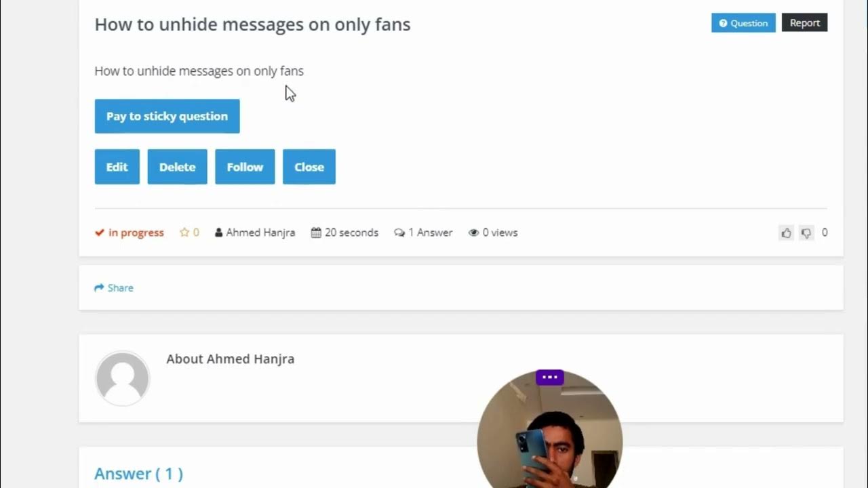Click the Share arrow icon
Viewport: 868px width, 488px height.
click(x=99, y=288)
